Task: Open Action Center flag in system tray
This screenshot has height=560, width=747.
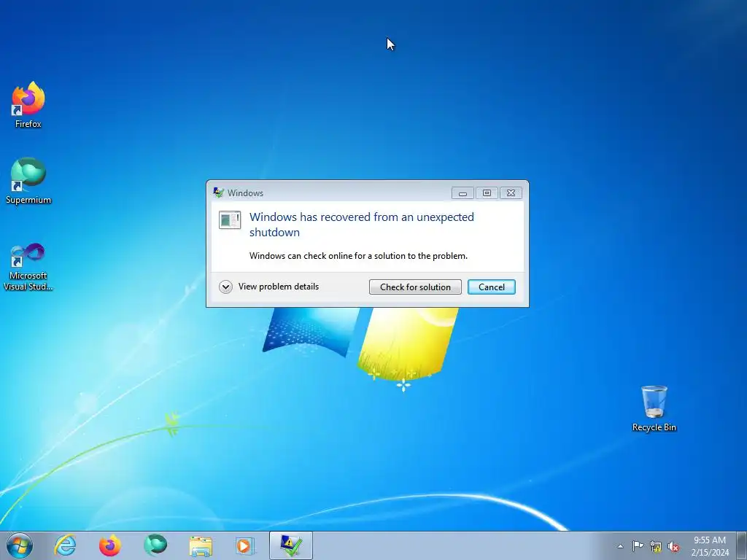Action: click(638, 546)
